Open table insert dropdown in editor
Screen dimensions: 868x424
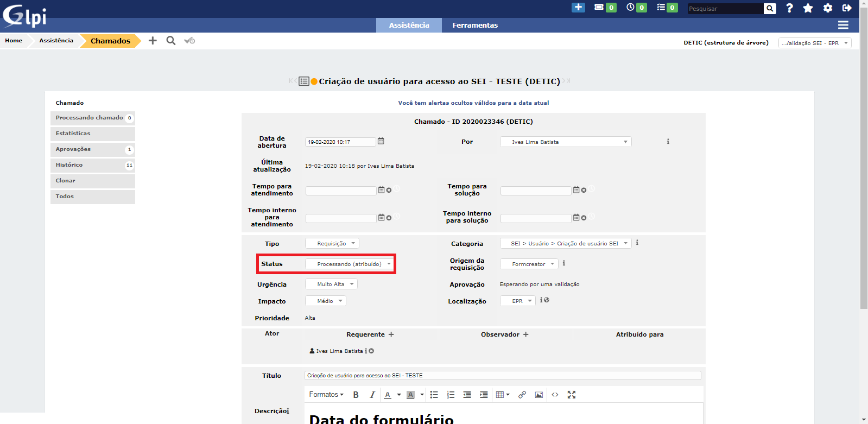pyautogui.click(x=503, y=395)
